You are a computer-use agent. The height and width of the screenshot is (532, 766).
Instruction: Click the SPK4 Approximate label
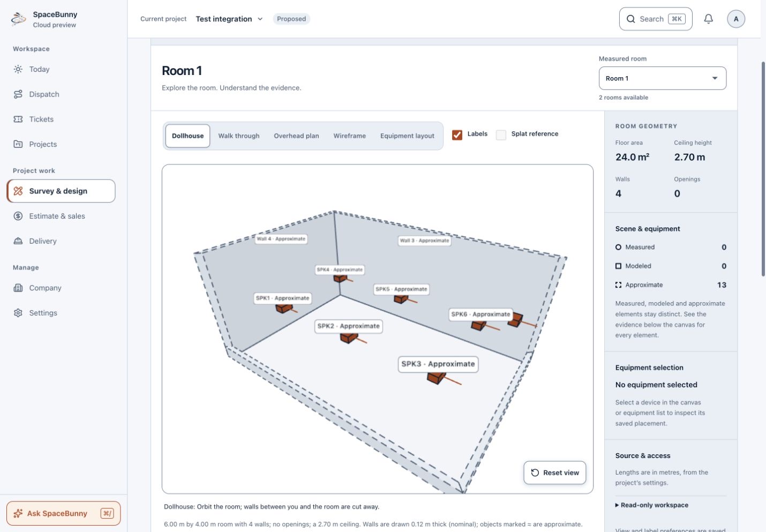340,270
